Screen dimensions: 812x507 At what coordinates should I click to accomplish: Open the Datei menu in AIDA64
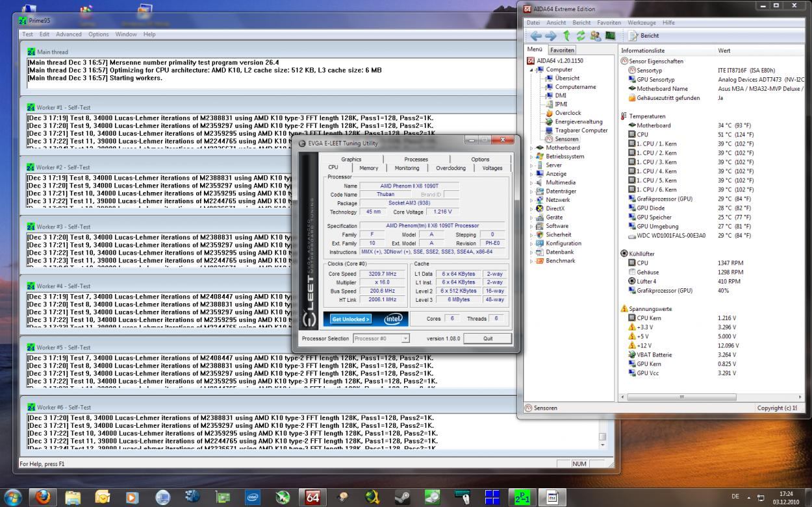[x=533, y=23]
